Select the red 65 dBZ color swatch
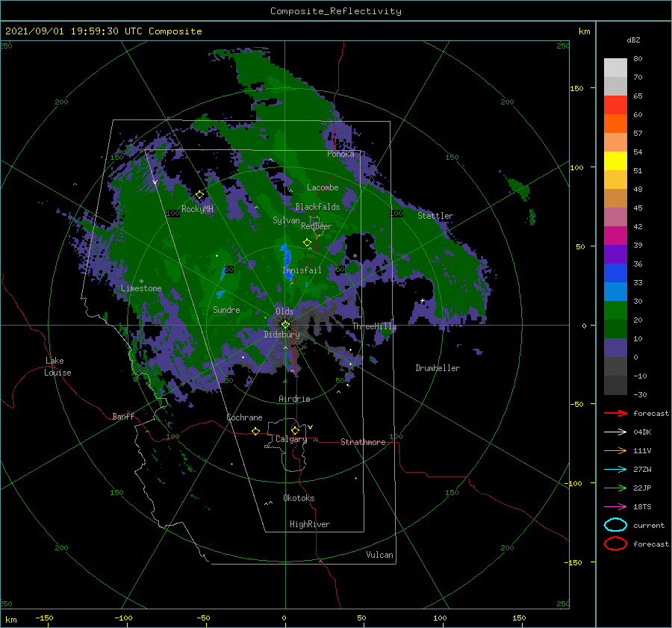 (615, 105)
